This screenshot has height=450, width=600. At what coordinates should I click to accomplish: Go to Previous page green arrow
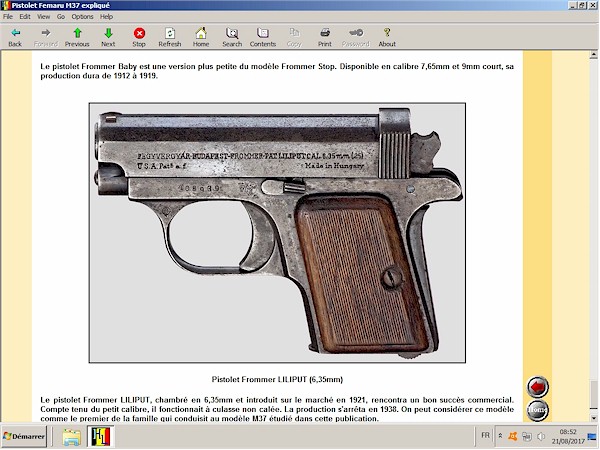click(77, 37)
